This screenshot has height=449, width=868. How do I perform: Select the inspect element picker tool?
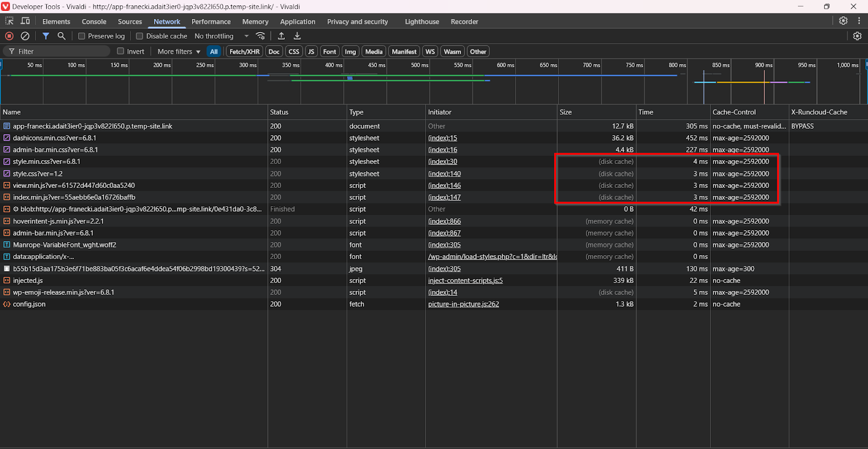click(x=9, y=21)
